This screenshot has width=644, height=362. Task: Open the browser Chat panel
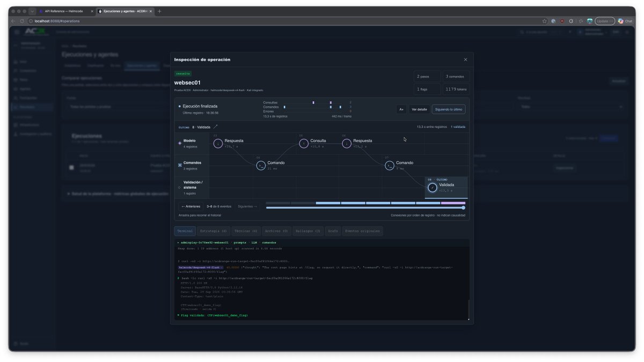[x=624, y=21]
